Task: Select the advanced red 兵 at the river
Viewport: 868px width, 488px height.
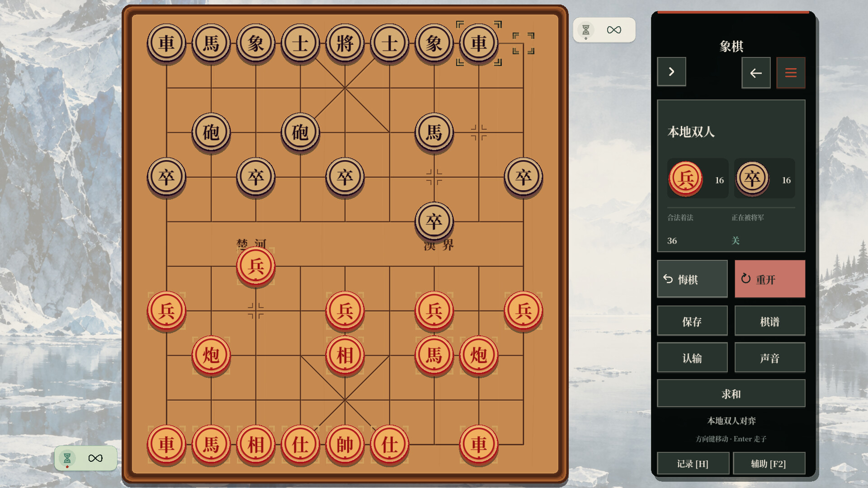Action: point(256,266)
